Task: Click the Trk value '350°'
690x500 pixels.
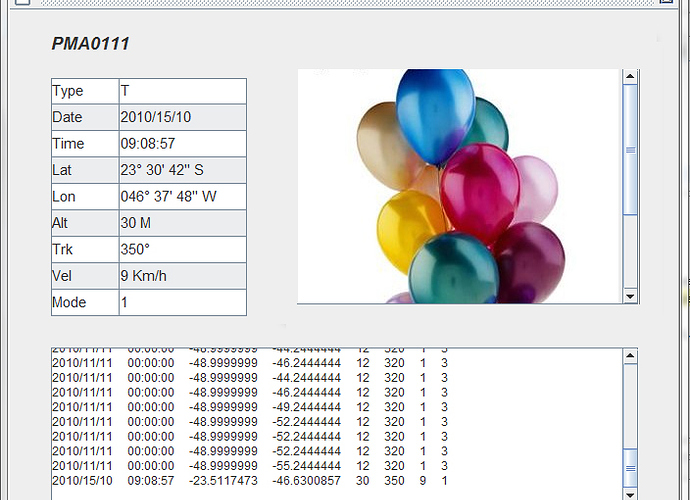Action: coord(183,249)
